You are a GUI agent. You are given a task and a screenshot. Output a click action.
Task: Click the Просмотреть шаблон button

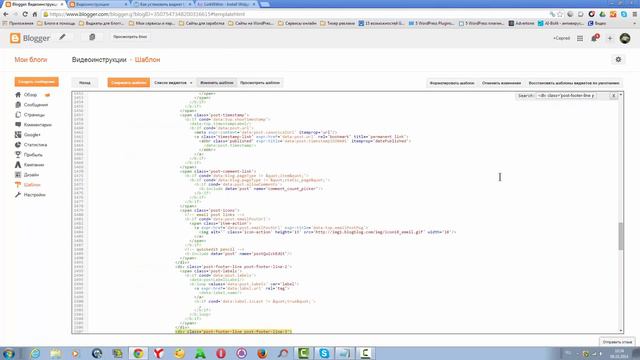tap(260, 82)
